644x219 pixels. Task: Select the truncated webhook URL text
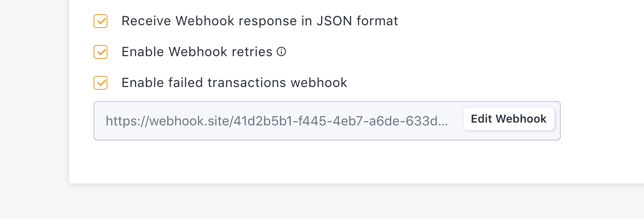coord(277,121)
